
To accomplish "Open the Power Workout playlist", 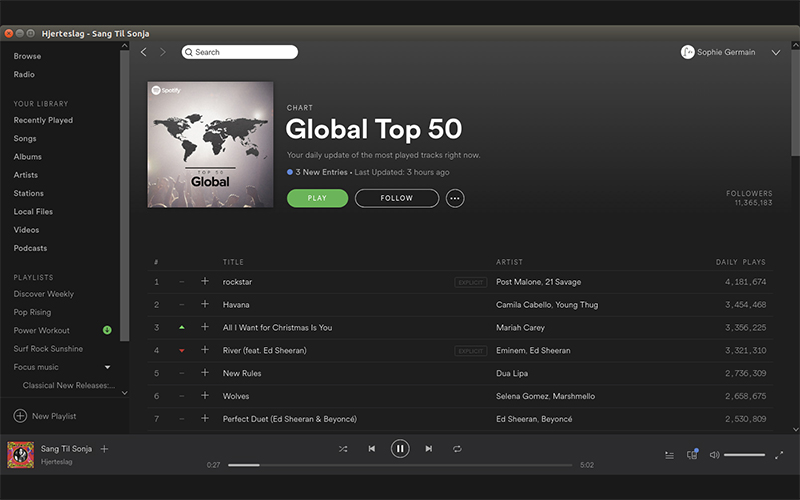I will point(42,331).
